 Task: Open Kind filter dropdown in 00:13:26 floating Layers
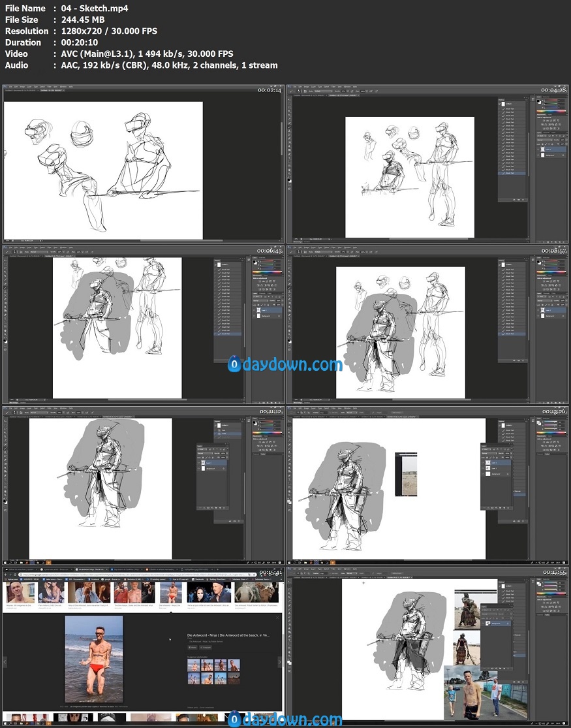pos(487,449)
